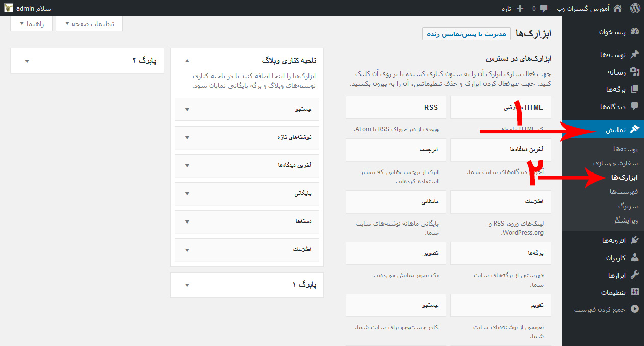Select HTML سفارشی available widget
Viewport: 644px width, 346px height.
tap(501, 108)
